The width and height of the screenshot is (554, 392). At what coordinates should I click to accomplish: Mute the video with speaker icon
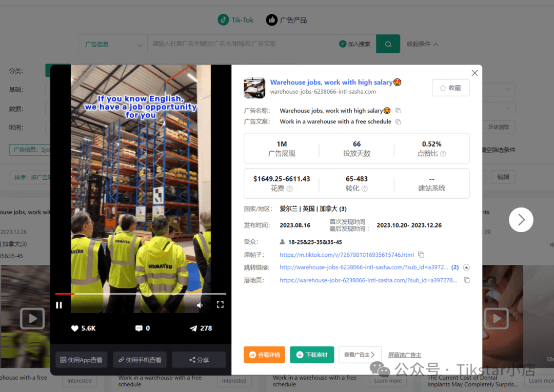coord(200,305)
